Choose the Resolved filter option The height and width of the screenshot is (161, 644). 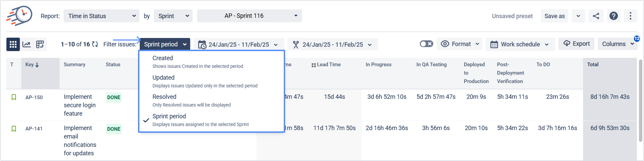[x=164, y=97]
